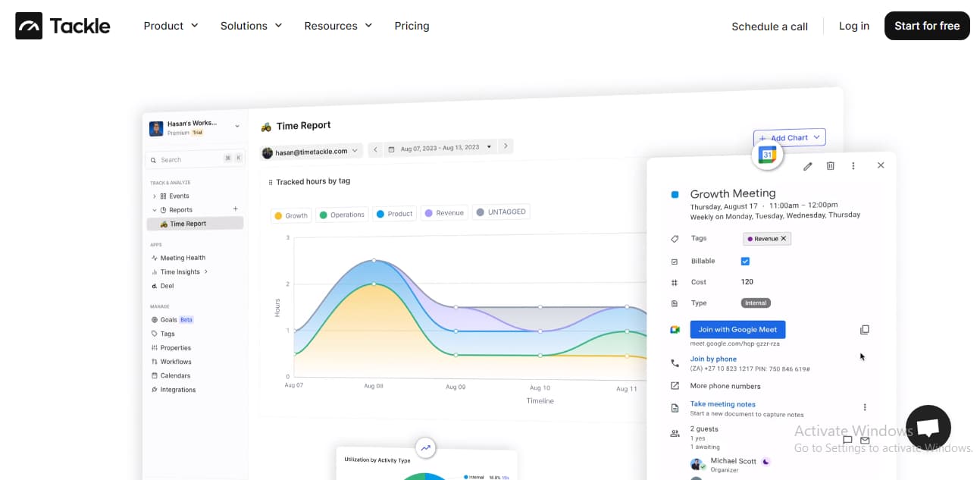This screenshot has width=980, height=480.
Task: Click the trend line icon above Utilization chart
Action: [426, 447]
